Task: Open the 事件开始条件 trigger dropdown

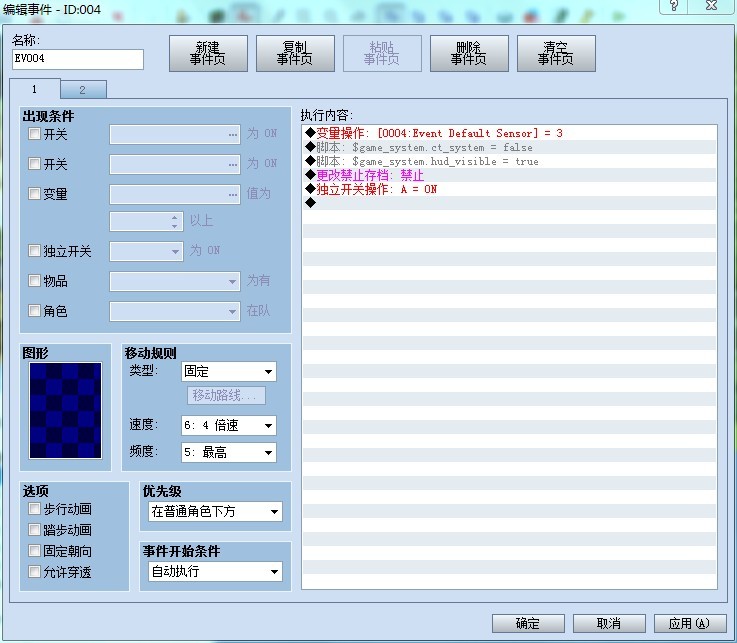Action: [x=215, y=572]
